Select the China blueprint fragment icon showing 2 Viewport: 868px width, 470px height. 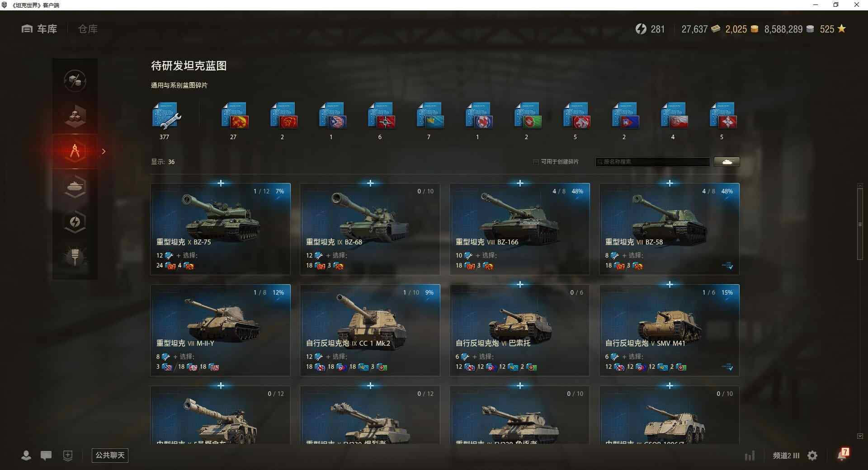pyautogui.click(x=283, y=116)
